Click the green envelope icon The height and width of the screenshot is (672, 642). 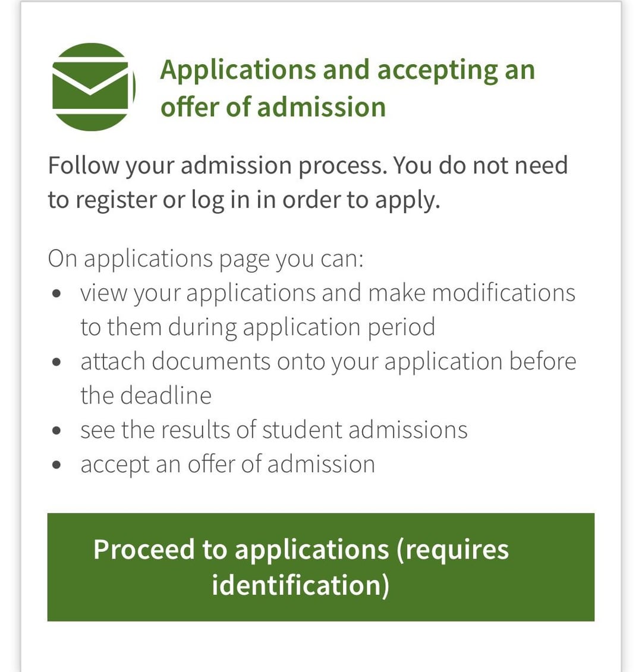coord(93,87)
